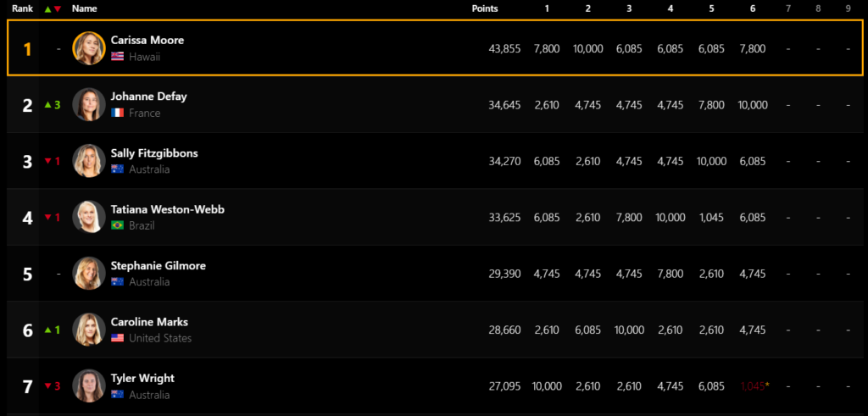Click the United States flag icon

[117, 337]
